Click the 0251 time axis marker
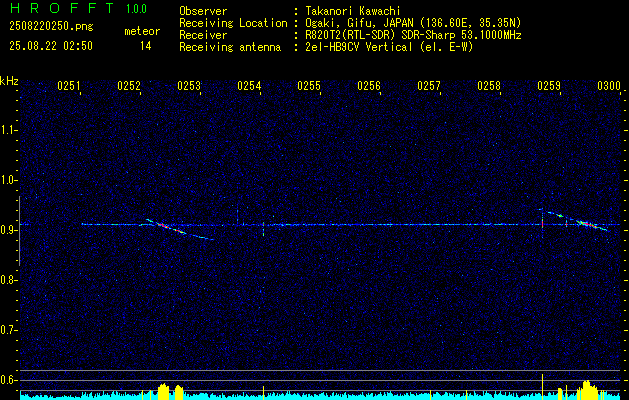Viewport: 629px width, 400px height. pos(69,86)
